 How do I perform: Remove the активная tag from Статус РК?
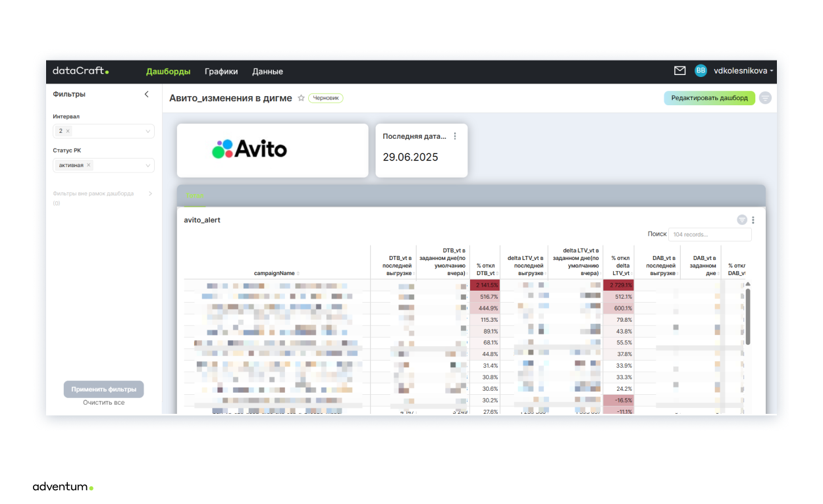pos(89,165)
